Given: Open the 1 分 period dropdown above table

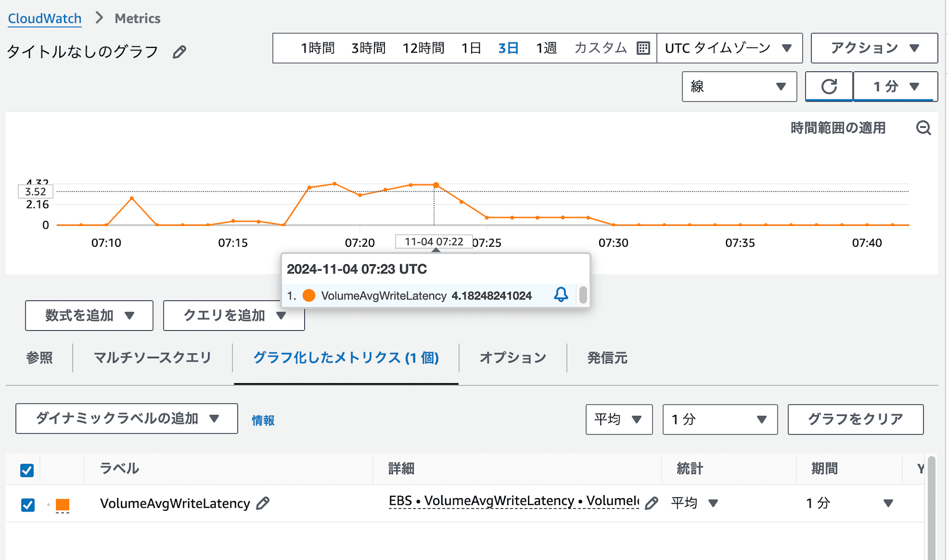Looking at the screenshot, I should tap(720, 419).
